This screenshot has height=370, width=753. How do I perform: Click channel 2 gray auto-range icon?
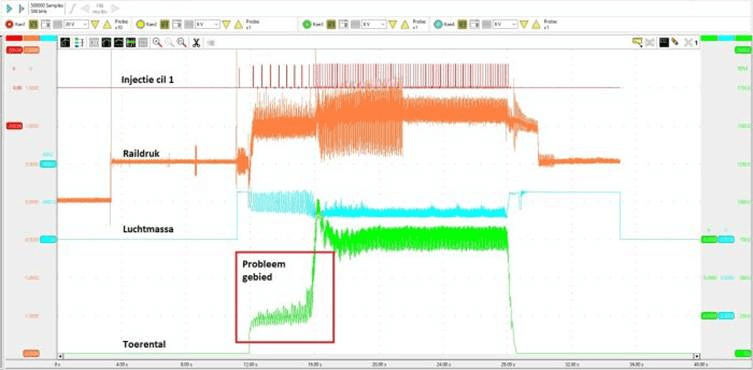[189, 24]
